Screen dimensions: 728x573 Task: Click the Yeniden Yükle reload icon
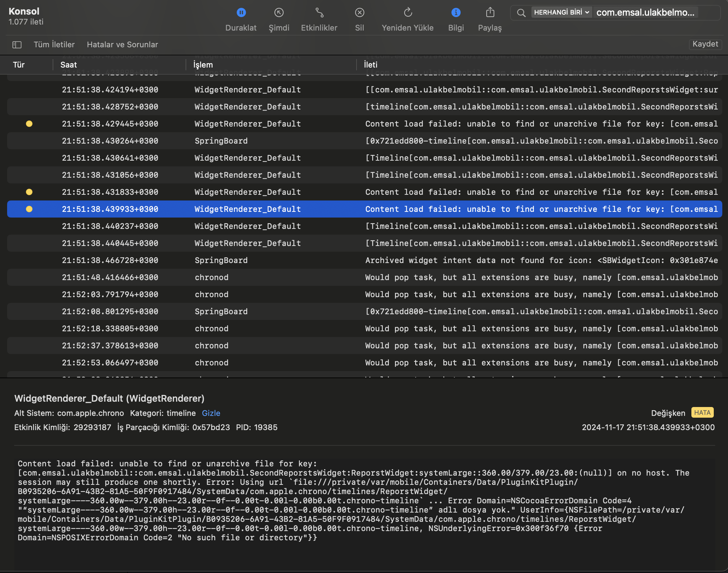408,13
